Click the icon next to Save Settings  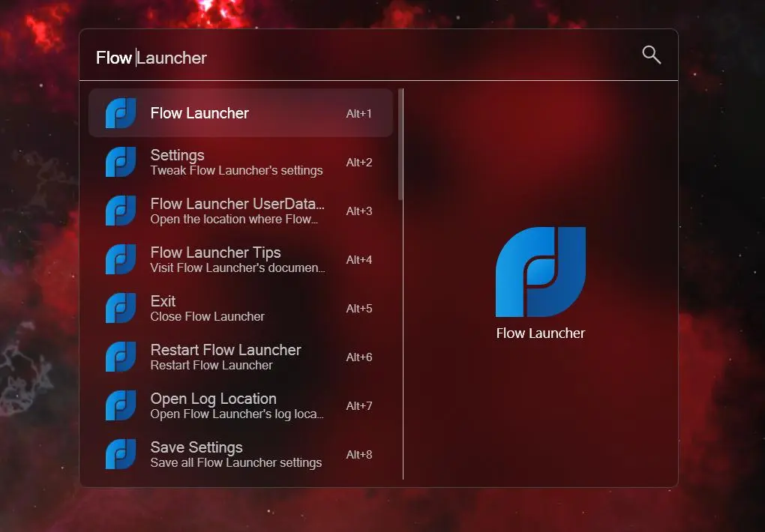pos(121,455)
